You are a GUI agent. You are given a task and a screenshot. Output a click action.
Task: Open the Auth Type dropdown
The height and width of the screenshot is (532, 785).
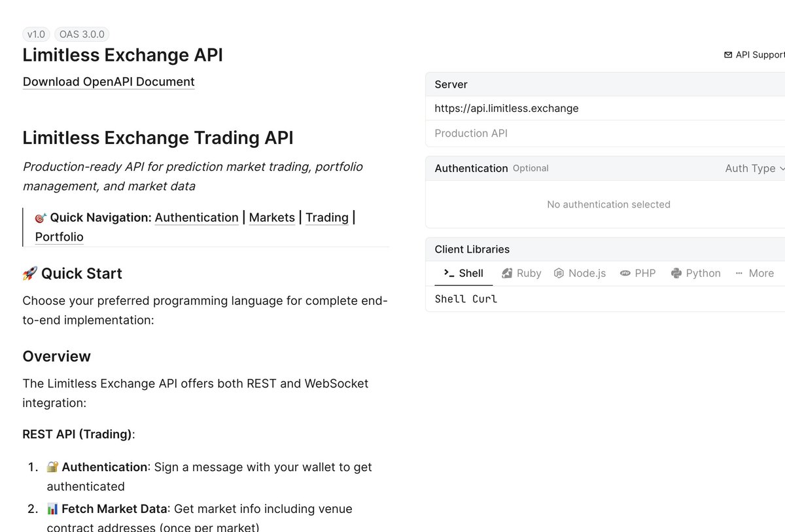click(754, 168)
